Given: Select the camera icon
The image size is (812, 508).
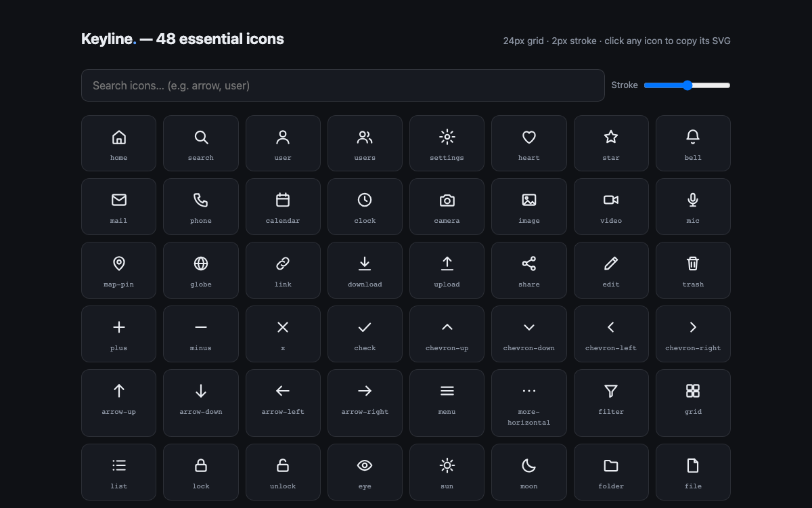Looking at the screenshot, I should tap(447, 207).
